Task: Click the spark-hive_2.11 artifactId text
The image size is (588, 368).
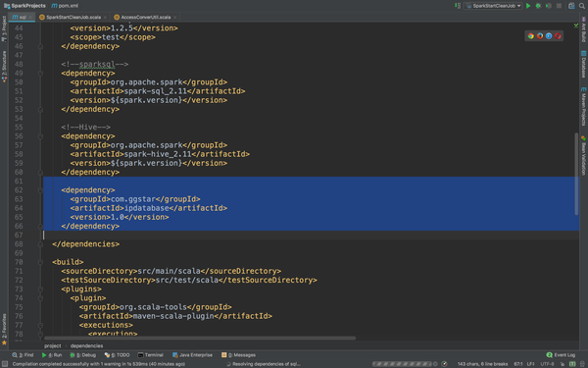Action: [158, 154]
